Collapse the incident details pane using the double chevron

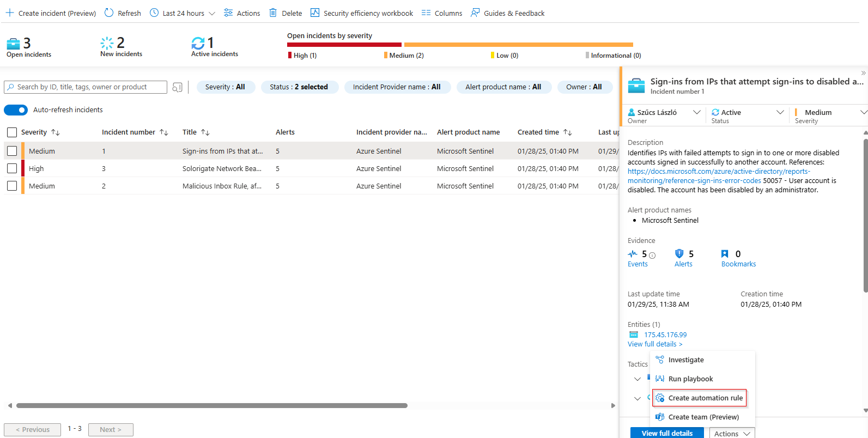click(863, 73)
